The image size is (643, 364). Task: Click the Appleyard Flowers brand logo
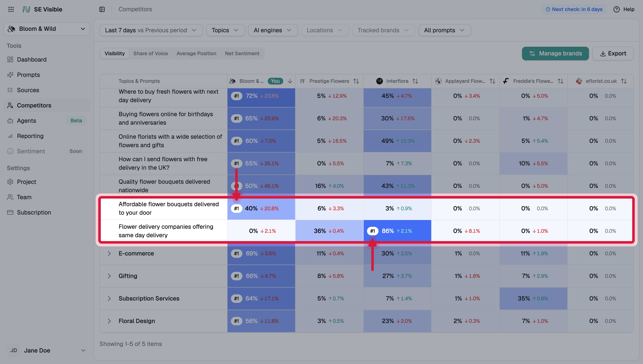click(438, 81)
